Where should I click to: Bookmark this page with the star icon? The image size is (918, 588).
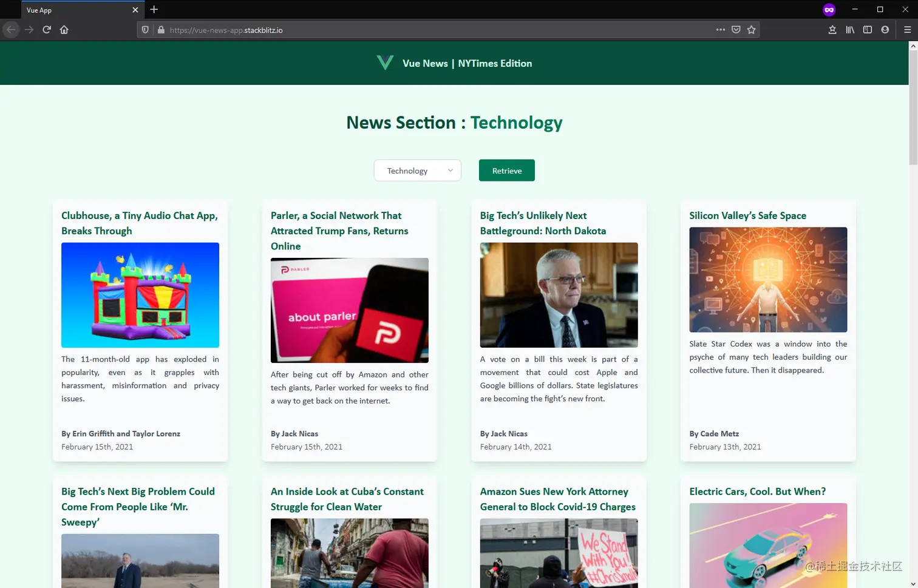click(x=752, y=29)
